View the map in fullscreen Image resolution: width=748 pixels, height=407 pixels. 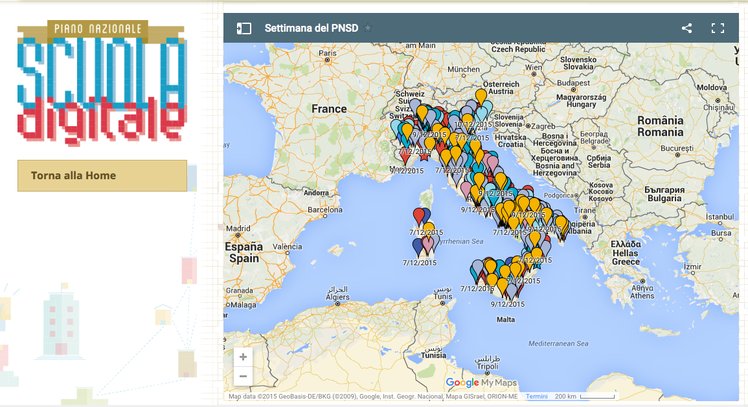click(717, 28)
